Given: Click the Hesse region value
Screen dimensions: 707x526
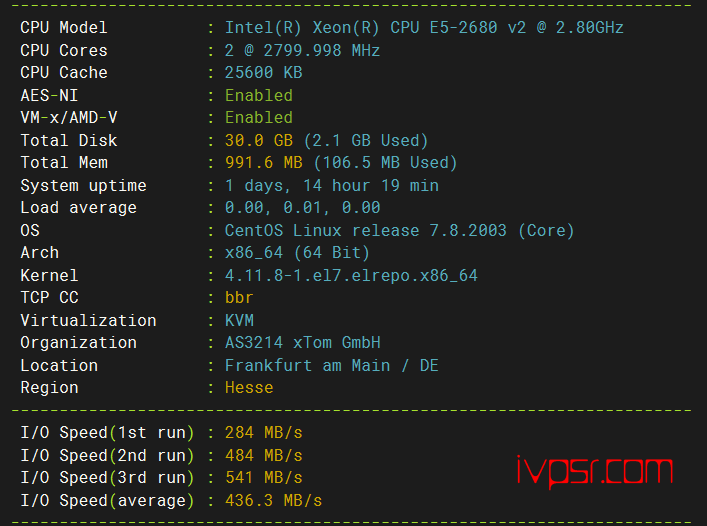Looking at the screenshot, I should click(x=249, y=388).
